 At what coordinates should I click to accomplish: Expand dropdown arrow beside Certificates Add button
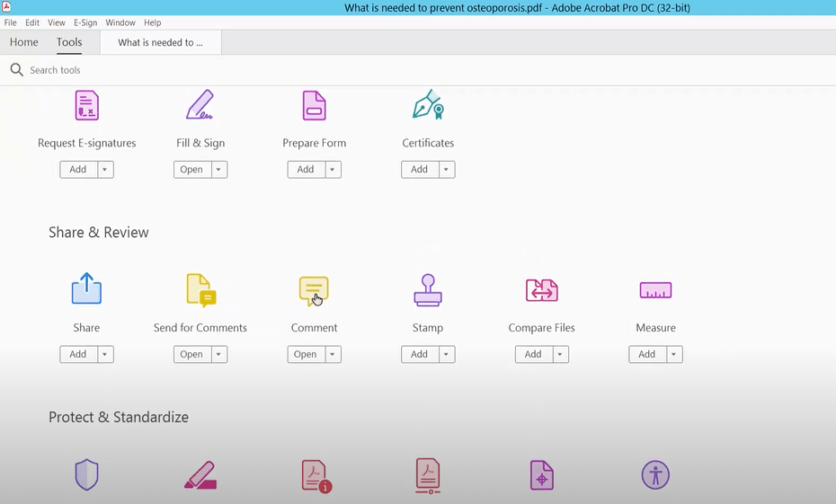pyautogui.click(x=447, y=170)
